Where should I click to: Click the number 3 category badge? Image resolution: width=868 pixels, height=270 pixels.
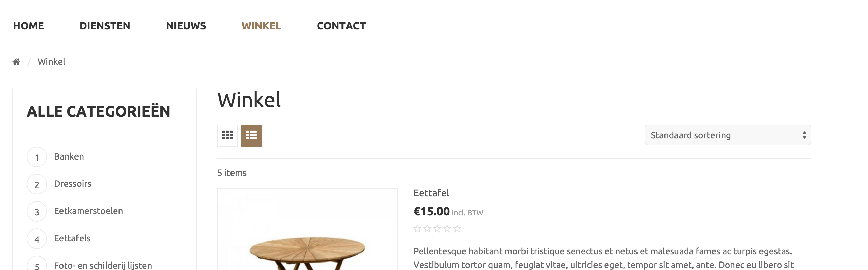[37, 212]
